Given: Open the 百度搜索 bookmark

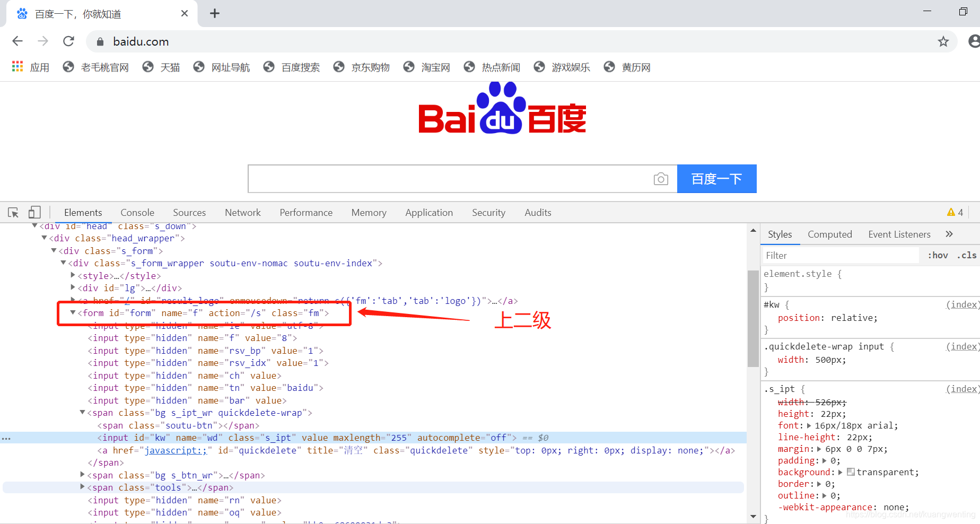Looking at the screenshot, I should tap(292, 67).
